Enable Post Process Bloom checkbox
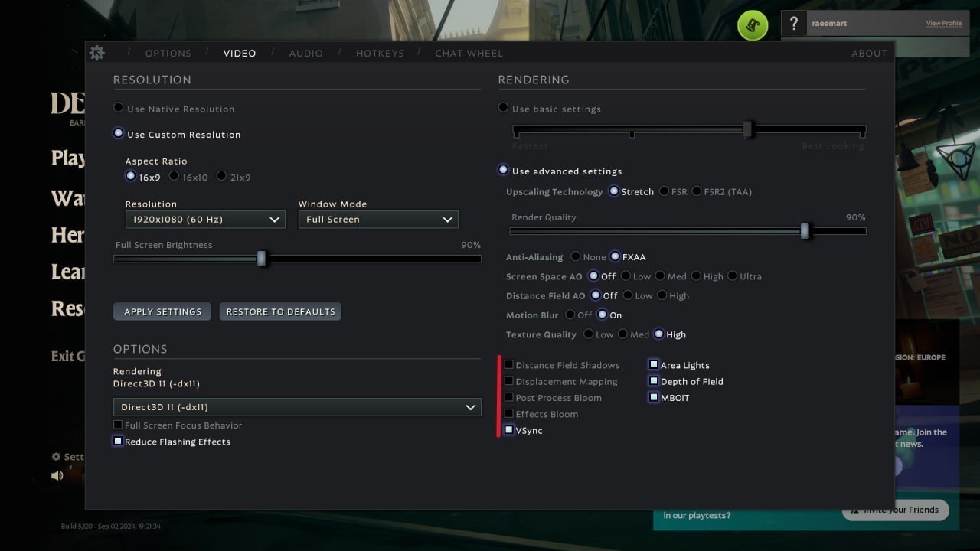Viewport: 980px width, 551px height. [x=508, y=397]
